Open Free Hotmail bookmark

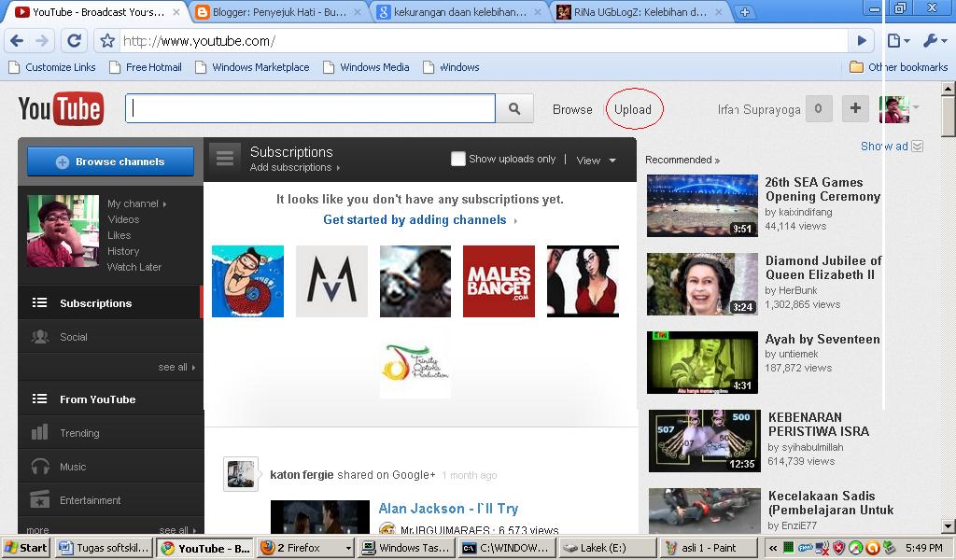click(x=146, y=67)
